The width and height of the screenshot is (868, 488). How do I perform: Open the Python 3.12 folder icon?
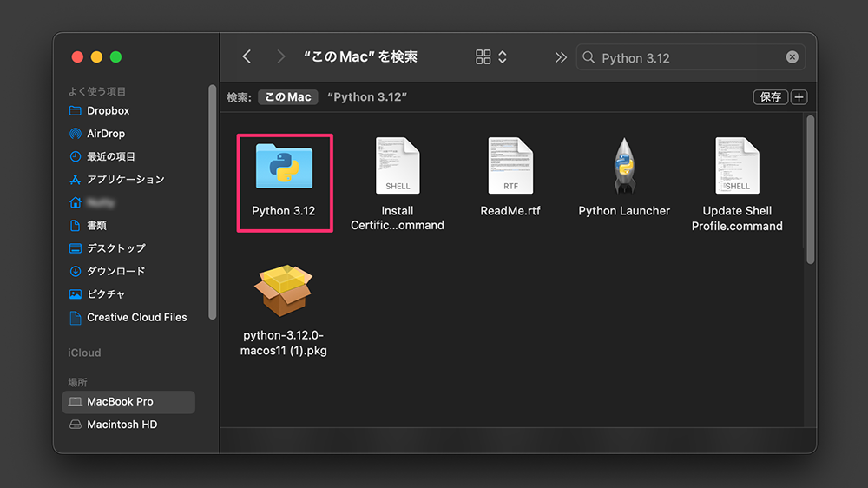[284, 166]
